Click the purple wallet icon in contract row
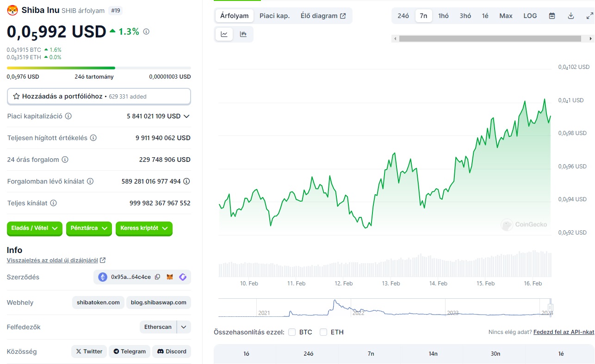 (183, 277)
